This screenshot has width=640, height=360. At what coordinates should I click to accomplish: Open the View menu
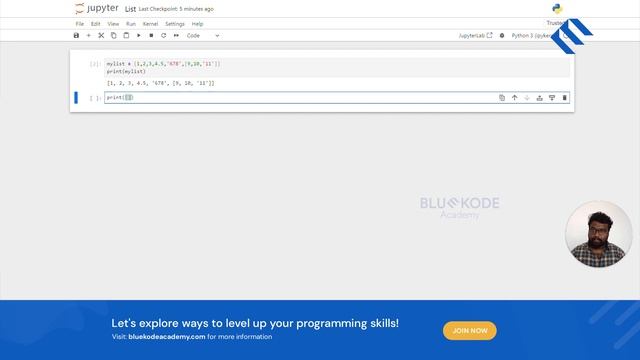tap(113, 24)
